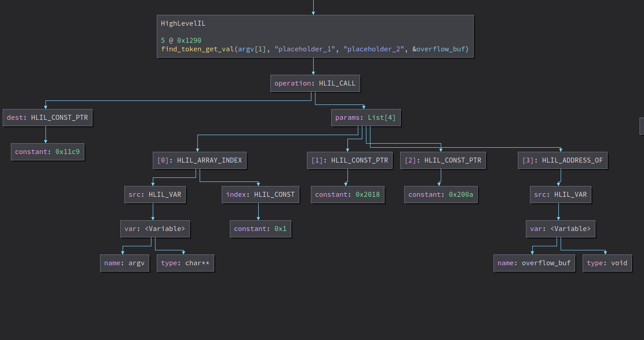The height and width of the screenshot is (340, 644).
Task: Select the type: char** node
Action: [185, 263]
